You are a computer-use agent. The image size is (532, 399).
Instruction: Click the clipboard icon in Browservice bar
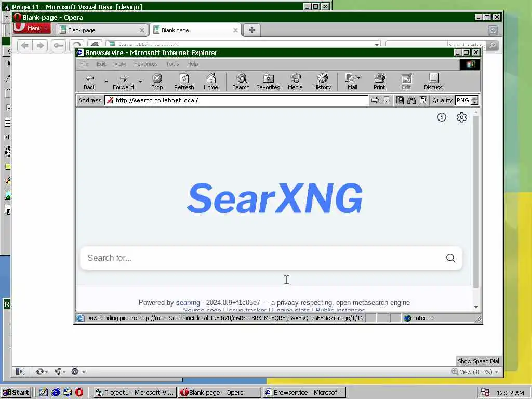pos(423,100)
